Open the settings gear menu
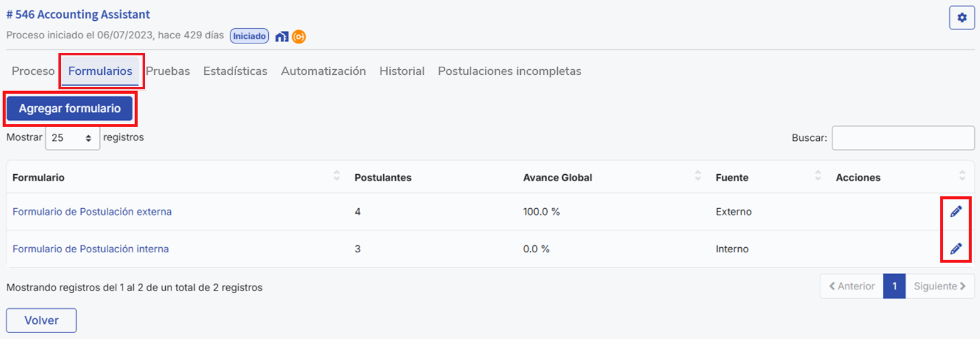The image size is (980, 339). (961, 18)
